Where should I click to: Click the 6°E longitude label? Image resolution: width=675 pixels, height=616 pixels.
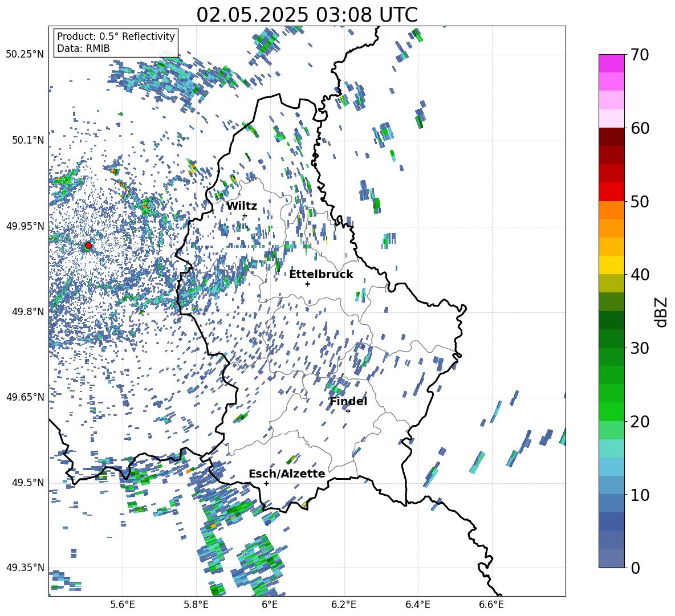(270, 605)
